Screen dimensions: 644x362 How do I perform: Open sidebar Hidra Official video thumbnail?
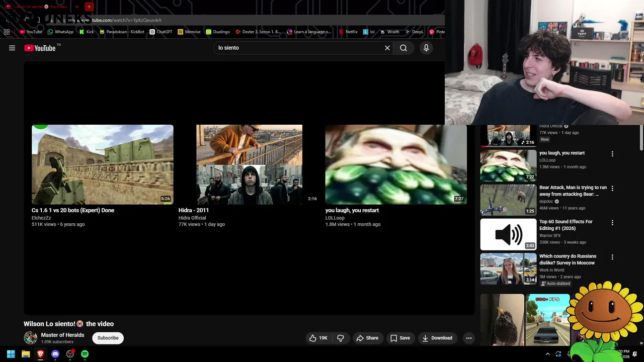point(508,136)
